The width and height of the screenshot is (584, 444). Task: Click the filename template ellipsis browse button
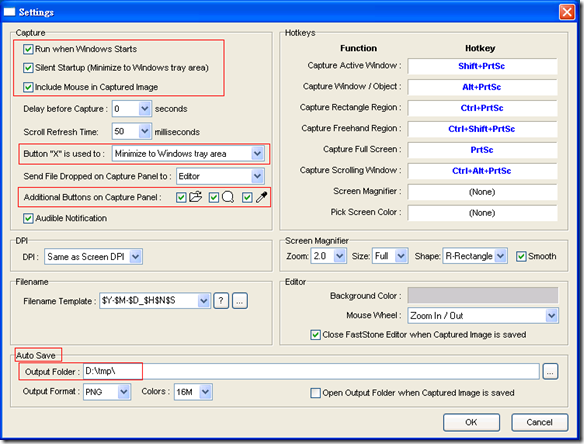(240, 301)
